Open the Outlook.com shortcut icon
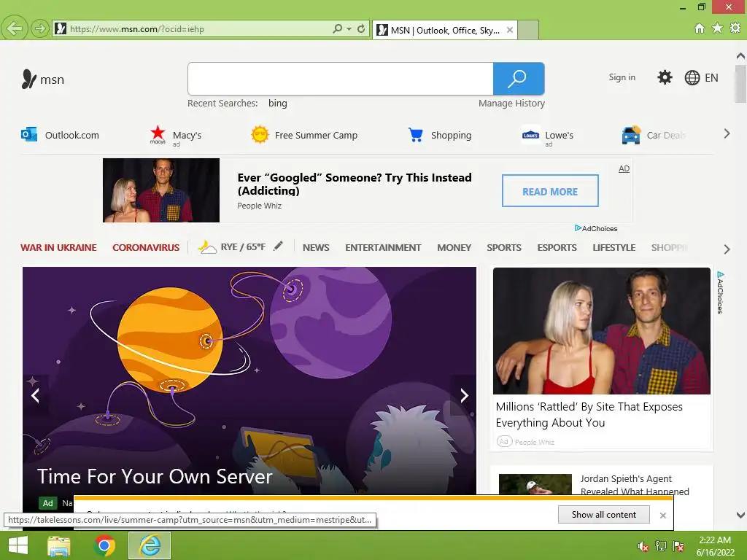 29,135
